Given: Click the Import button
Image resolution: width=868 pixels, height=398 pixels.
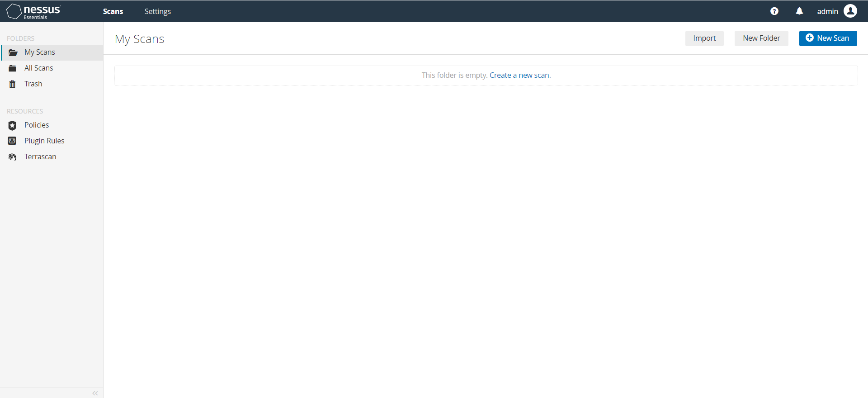Looking at the screenshot, I should (x=704, y=38).
